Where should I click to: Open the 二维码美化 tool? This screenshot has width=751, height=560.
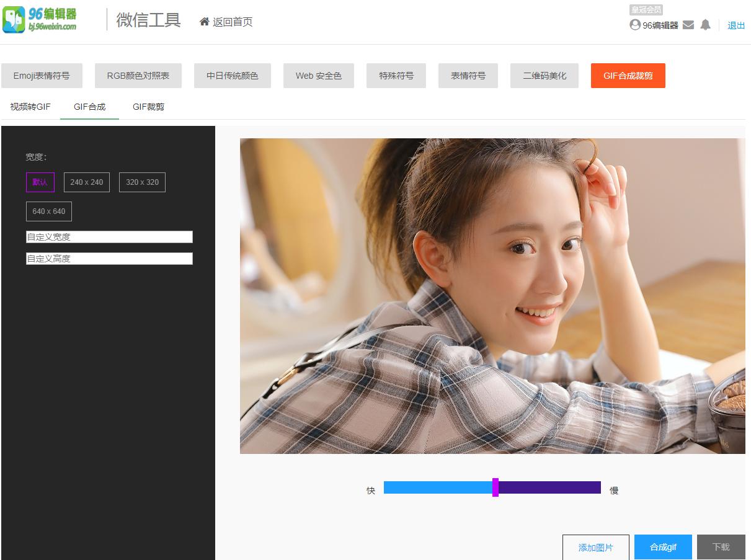tap(544, 76)
